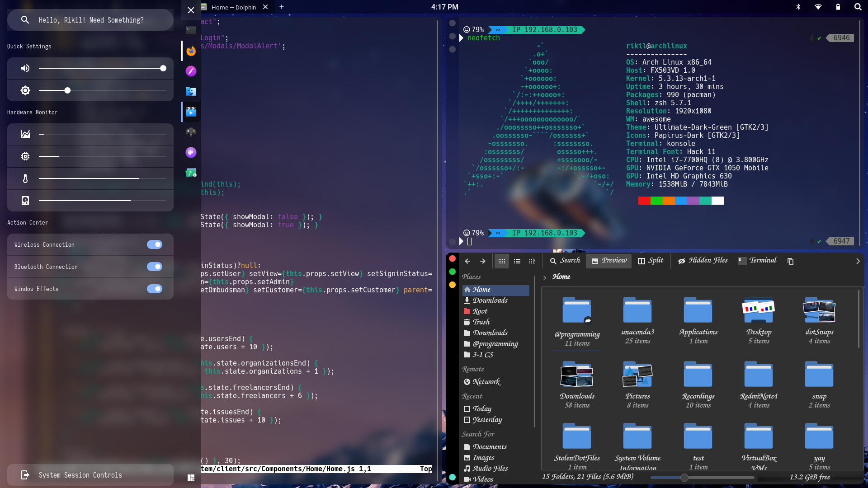Expand the breadcrumb chevron before Home

(545, 277)
